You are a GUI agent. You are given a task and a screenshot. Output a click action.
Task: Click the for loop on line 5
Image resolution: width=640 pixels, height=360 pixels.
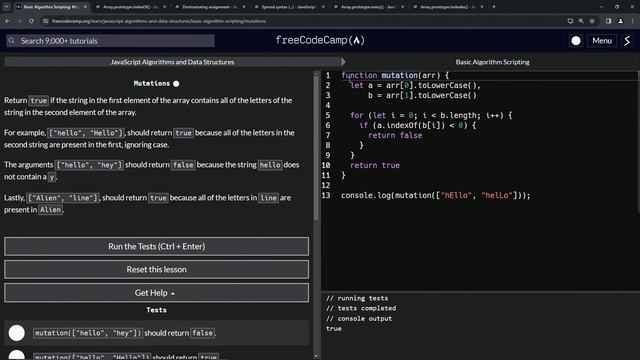431,116
